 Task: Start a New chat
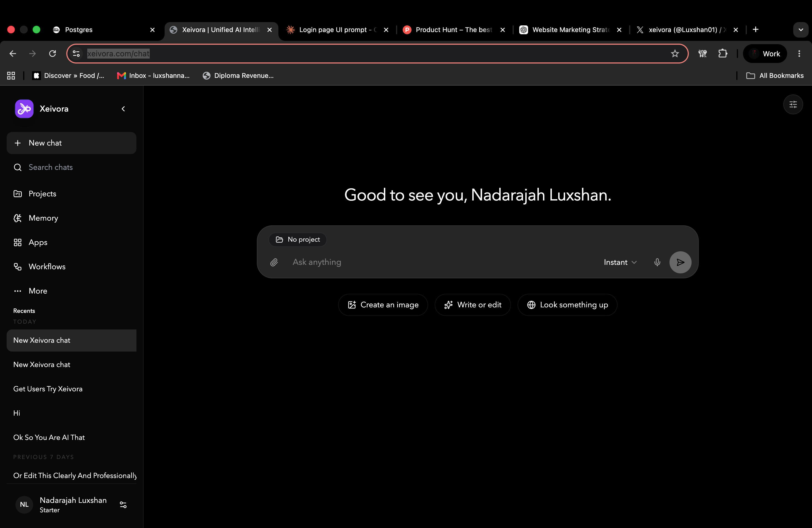coord(71,143)
